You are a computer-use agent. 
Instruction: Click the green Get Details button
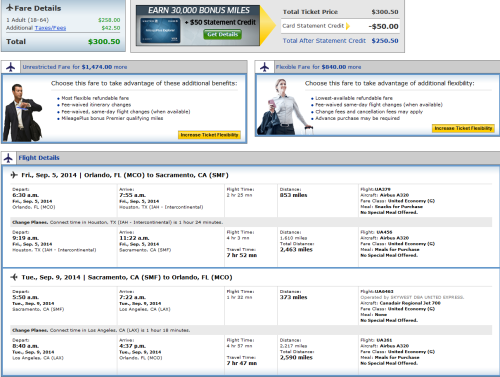click(223, 34)
